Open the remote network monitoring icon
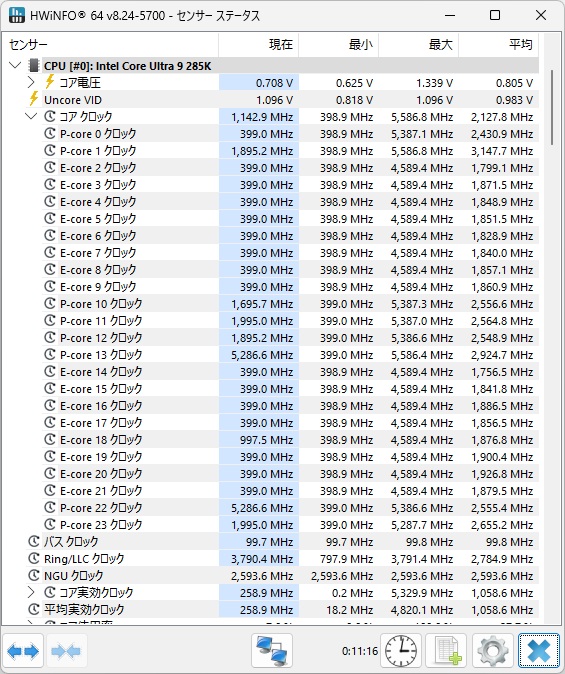The height and width of the screenshot is (674, 565). click(272, 652)
